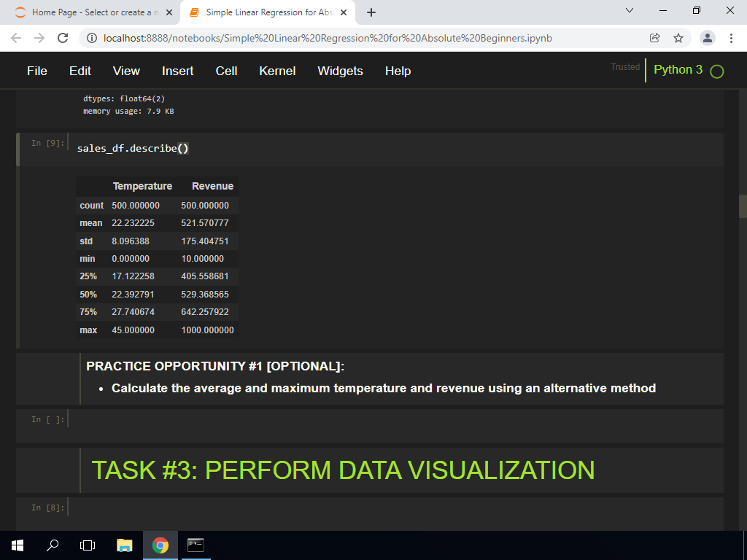Open the Widgets menu
The width and height of the screenshot is (747, 560).
tap(340, 71)
